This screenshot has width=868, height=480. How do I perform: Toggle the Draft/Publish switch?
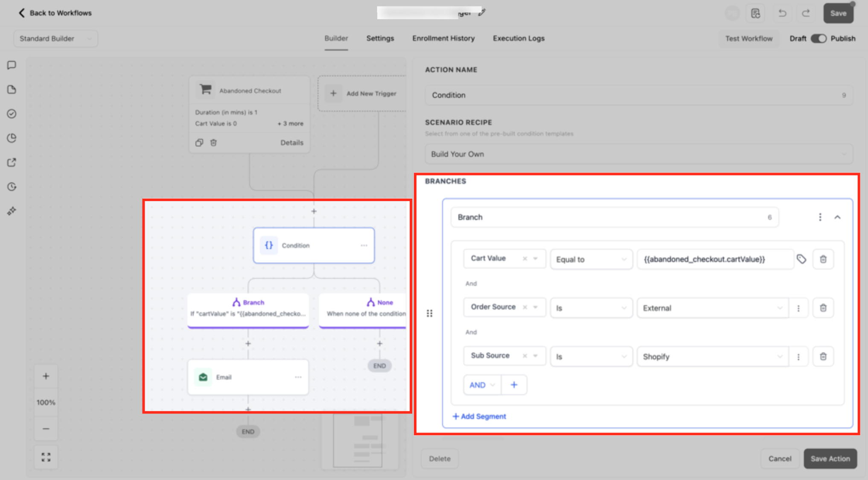(x=818, y=38)
